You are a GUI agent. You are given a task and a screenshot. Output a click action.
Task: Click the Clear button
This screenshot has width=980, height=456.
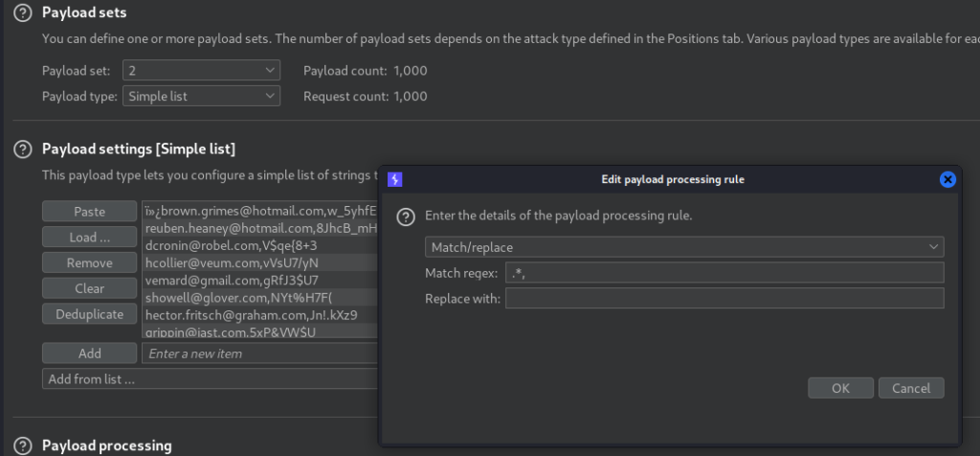click(x=89, y=288)
